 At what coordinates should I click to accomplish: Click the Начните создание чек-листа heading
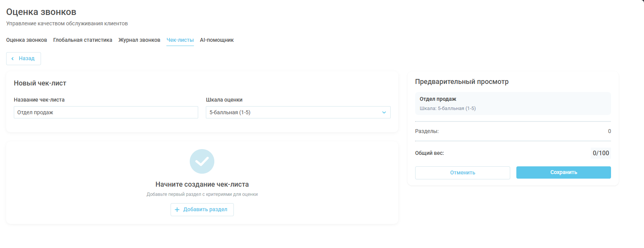pyautogui.click(x=202, y=184)
